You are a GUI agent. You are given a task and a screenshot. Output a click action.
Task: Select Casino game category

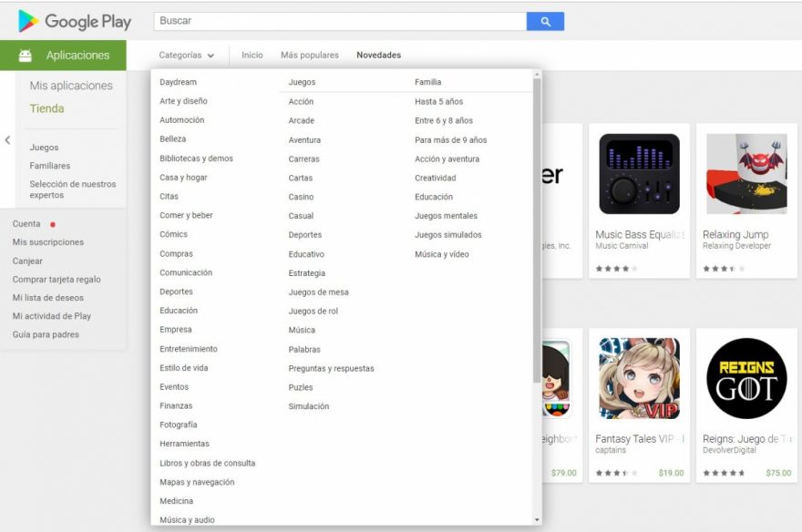click(x=301, y=197)
